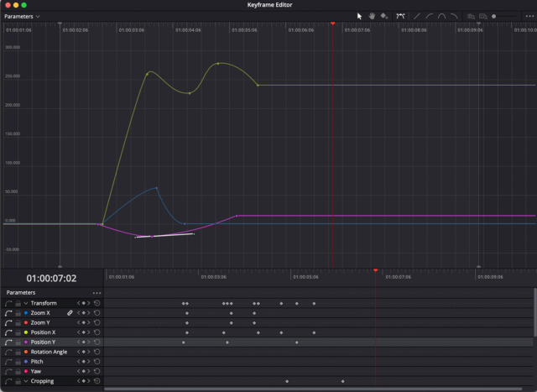Set linear interpolation for keyframes
537x392 pixels.
pos(417,16)
